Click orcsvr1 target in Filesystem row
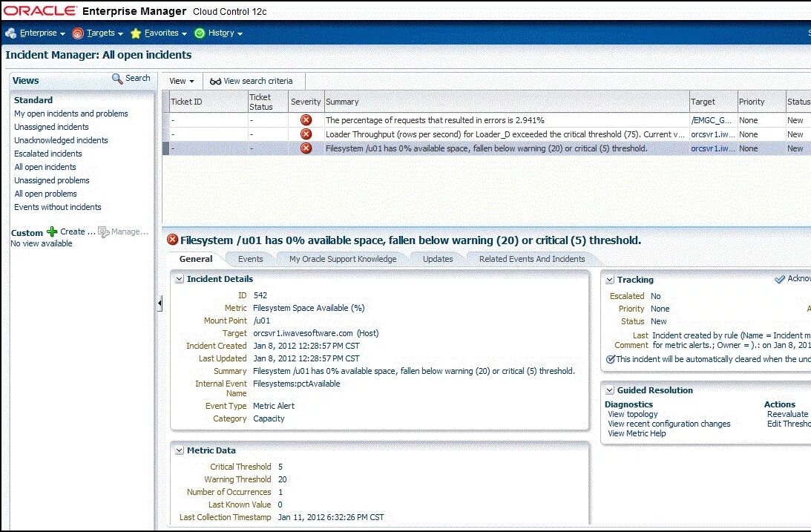 point(713,148)
